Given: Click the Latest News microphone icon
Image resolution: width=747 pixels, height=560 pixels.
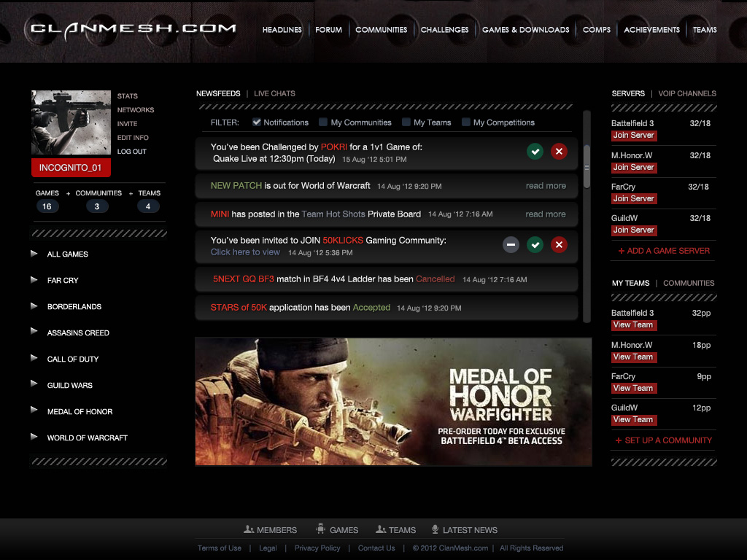Looking at the screenshot, I should tap(436, 529).
